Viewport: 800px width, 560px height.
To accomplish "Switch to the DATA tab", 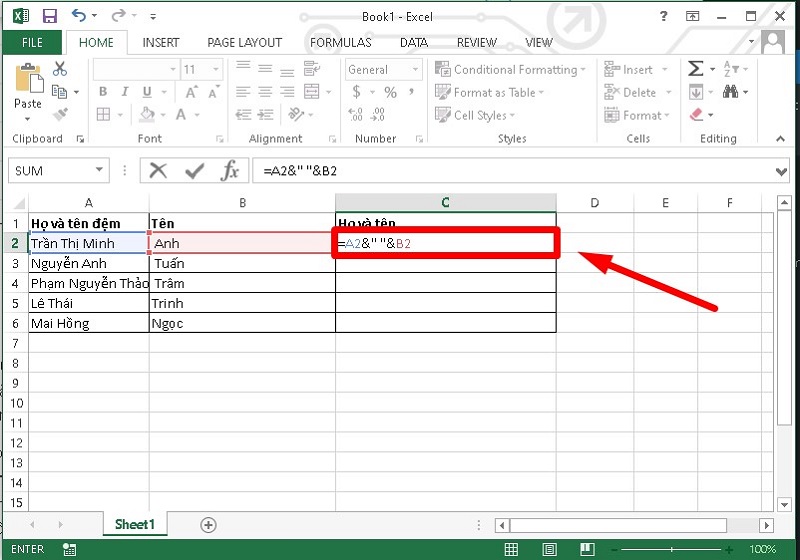I will coord(414,42).
